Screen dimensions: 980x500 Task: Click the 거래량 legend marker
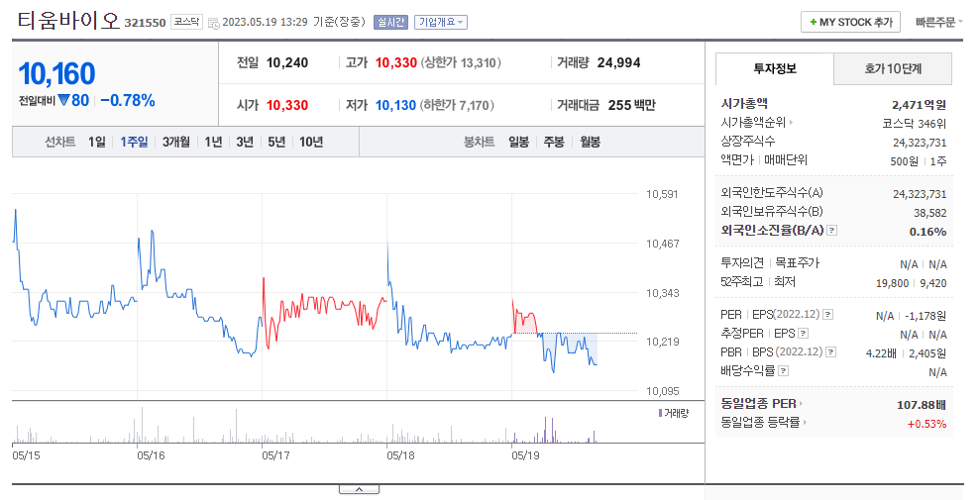[x=661, y=413]
